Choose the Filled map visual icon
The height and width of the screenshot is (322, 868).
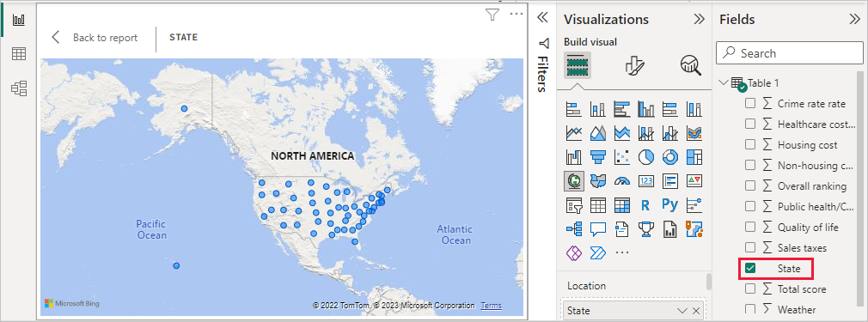click(598, 180)
